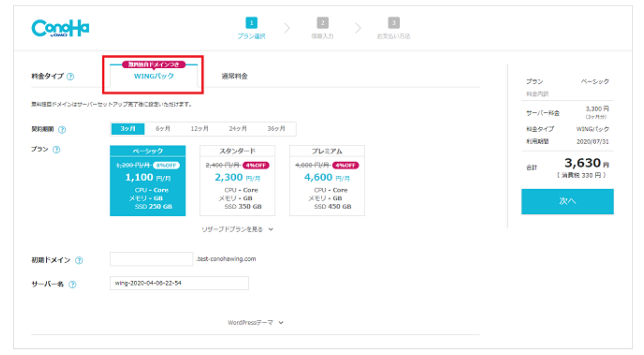
Task: Open help icon next to 初期ドメイン
Action: pos(79,260)
